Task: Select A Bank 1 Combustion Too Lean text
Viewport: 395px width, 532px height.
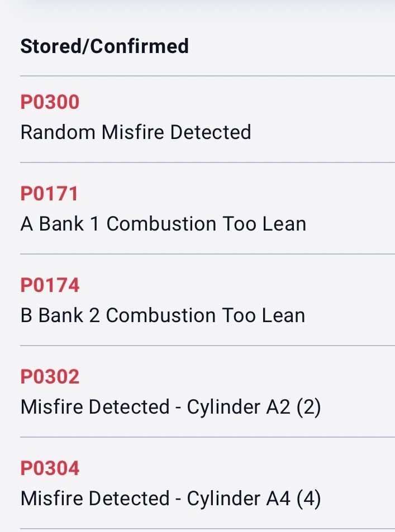Action: tap(163, 224)
